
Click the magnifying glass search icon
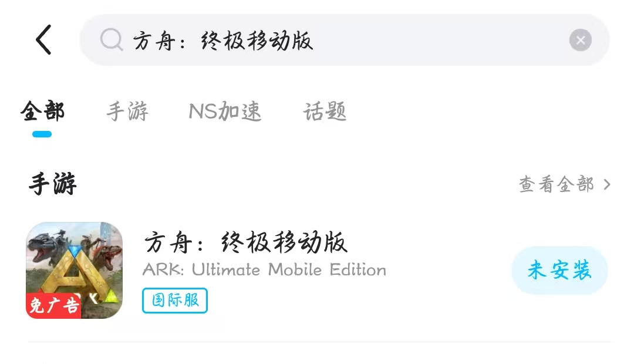click(x=111, y=40)
